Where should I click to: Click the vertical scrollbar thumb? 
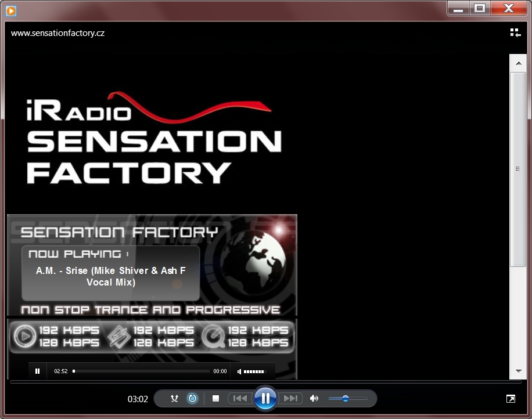pos(517,169)
